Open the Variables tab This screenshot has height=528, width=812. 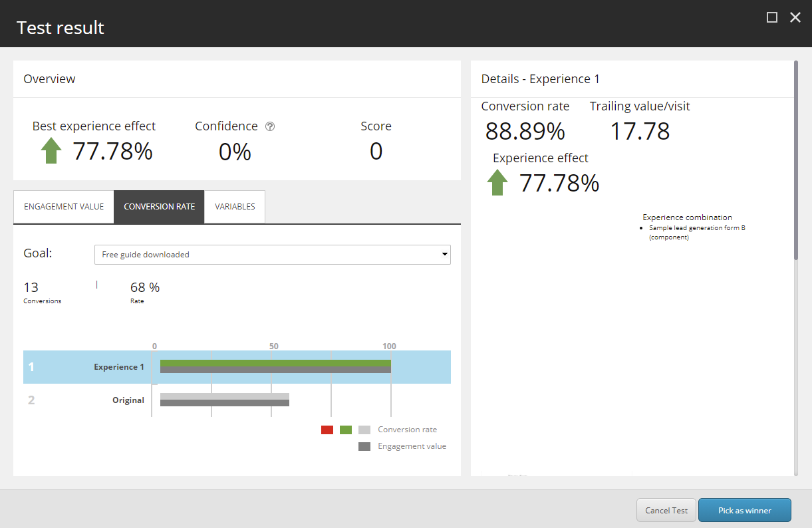235,207
